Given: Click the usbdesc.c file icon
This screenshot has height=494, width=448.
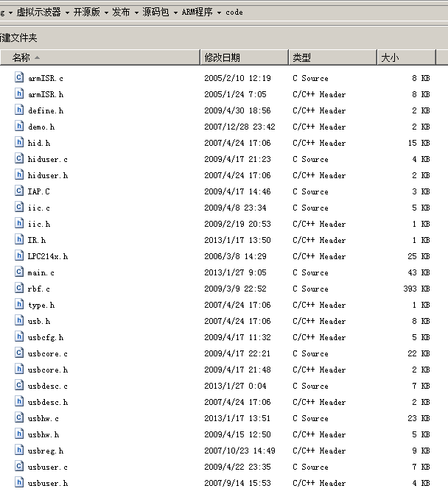Looking at the screenshot, I should click(x=19, y=385).
